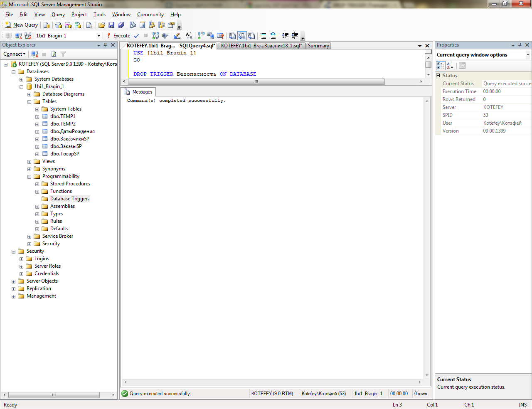This screenshot has height=409, width=532.
Task: Click Specify Values for Template Parameters icon
Action: pos(189,36)
